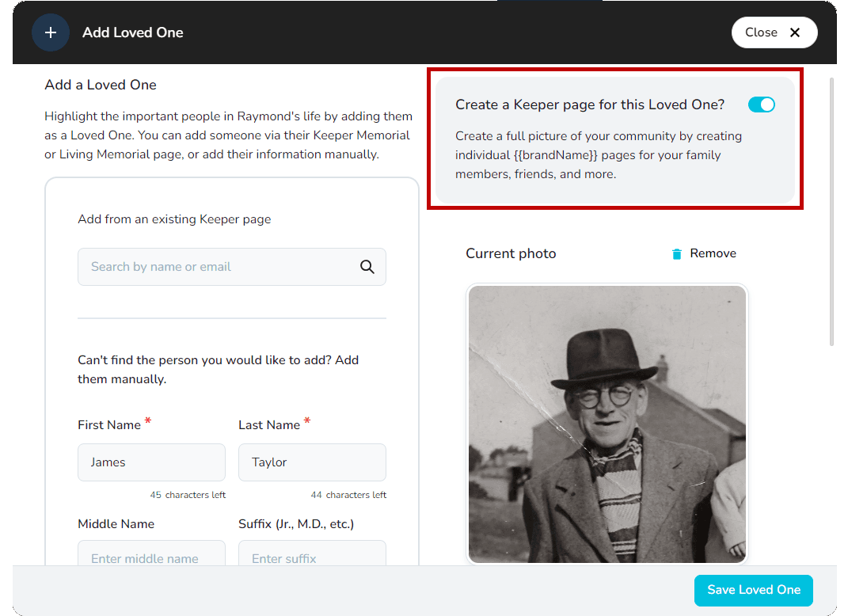848x616 pixels.
Task: Click the Add Loved One header title
Action: tap(132, 32)
